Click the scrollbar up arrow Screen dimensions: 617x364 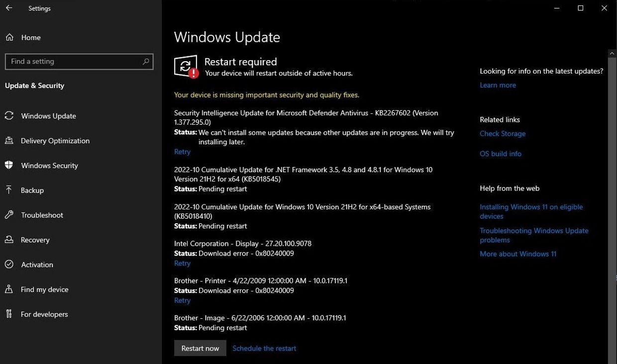613,53
